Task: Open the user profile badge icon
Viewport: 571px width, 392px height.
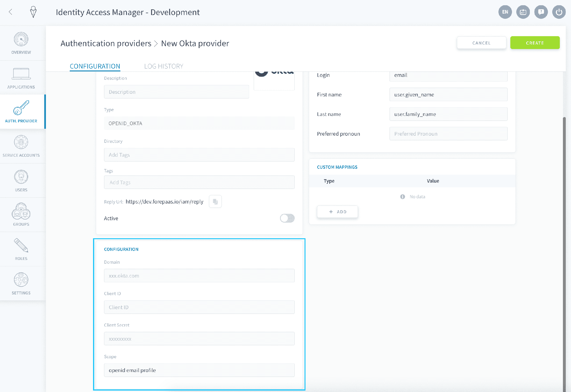Action: (x=523, y=12)
